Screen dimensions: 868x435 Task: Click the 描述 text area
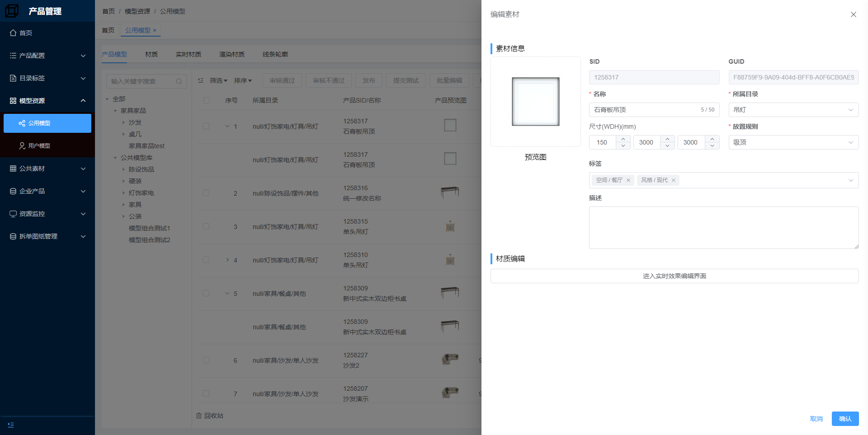(x=723, y=228)
